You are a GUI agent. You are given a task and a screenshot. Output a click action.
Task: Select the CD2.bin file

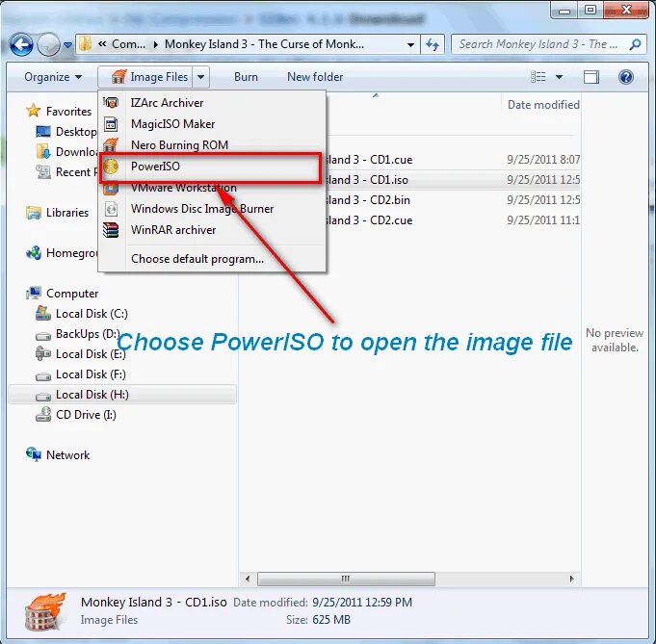(x=367, y=200)
